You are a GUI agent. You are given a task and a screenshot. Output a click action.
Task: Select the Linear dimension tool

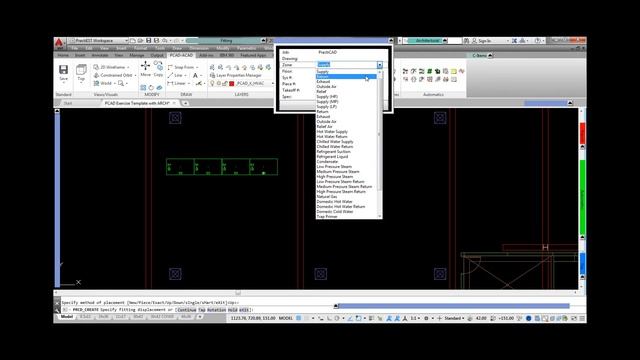pos(176,84)
